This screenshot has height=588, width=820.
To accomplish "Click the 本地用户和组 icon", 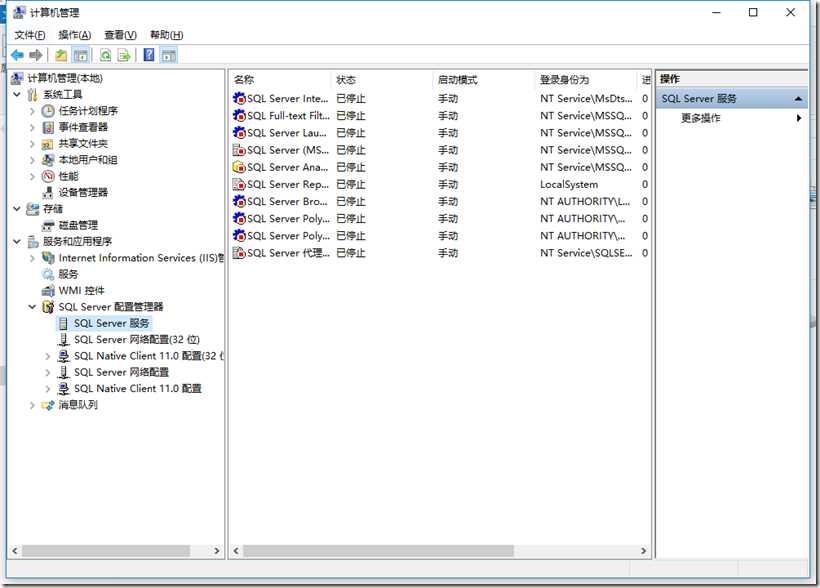I will pos(48,160).
